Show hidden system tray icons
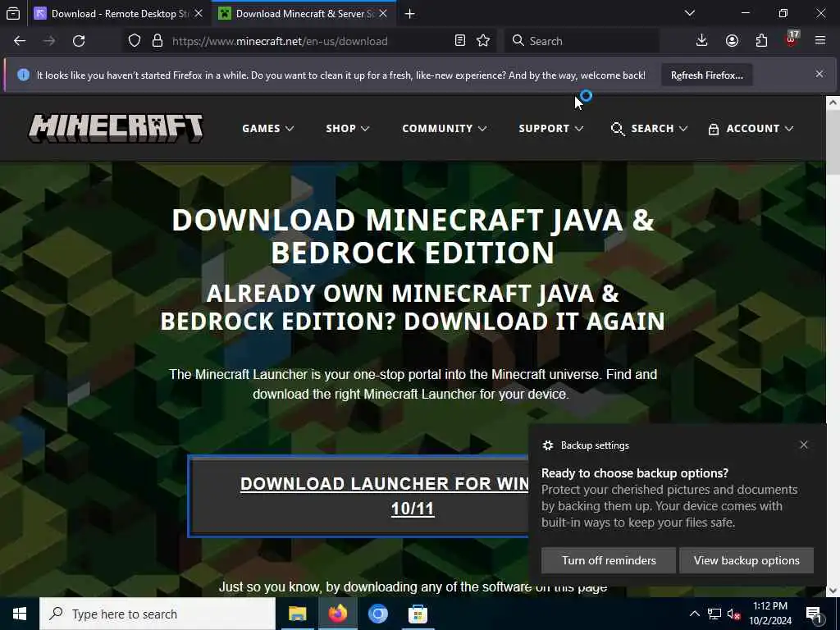The image size is (840, 630). (x=694, y=614)
